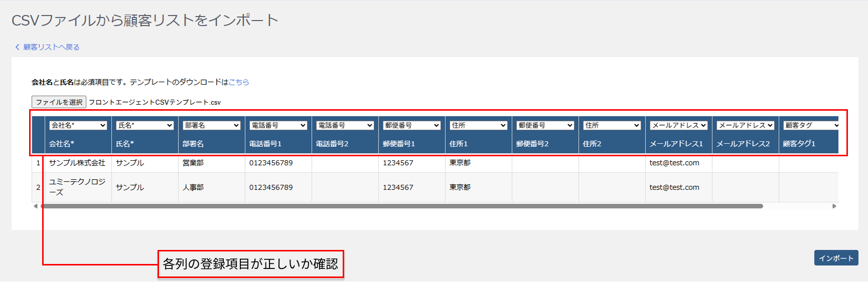
Task: Open dropdown above メールアドレス2 column
Action: point(745,125)
